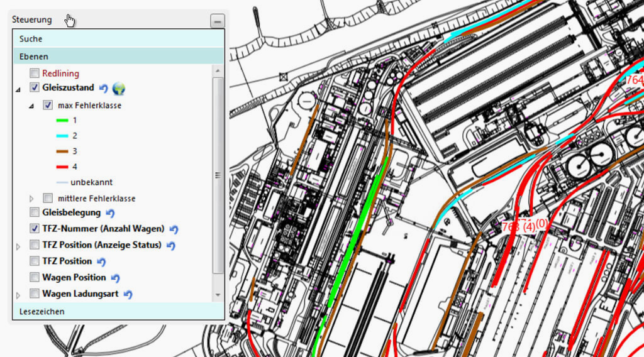Viewport: 644px width, 357px height.
Task: Expand the mittlere Fehlerklasse node
Action: tap(33, 199)
